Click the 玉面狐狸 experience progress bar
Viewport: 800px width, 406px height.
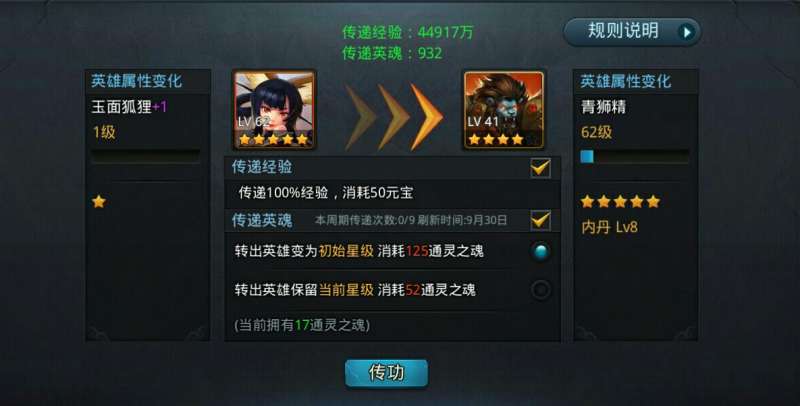145,157
